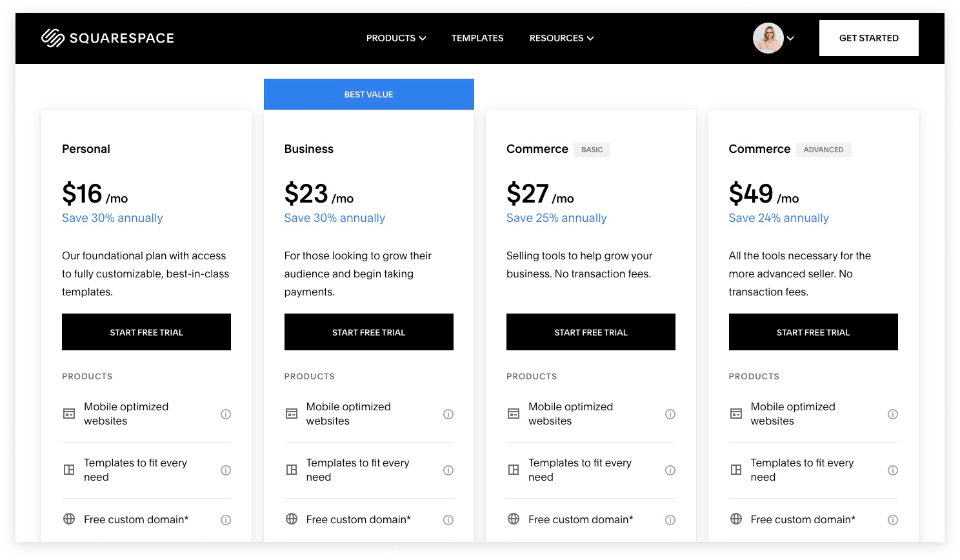Click the templates icon in the Commerce Basic column
The image size is (960, 560).
(514, 470)
